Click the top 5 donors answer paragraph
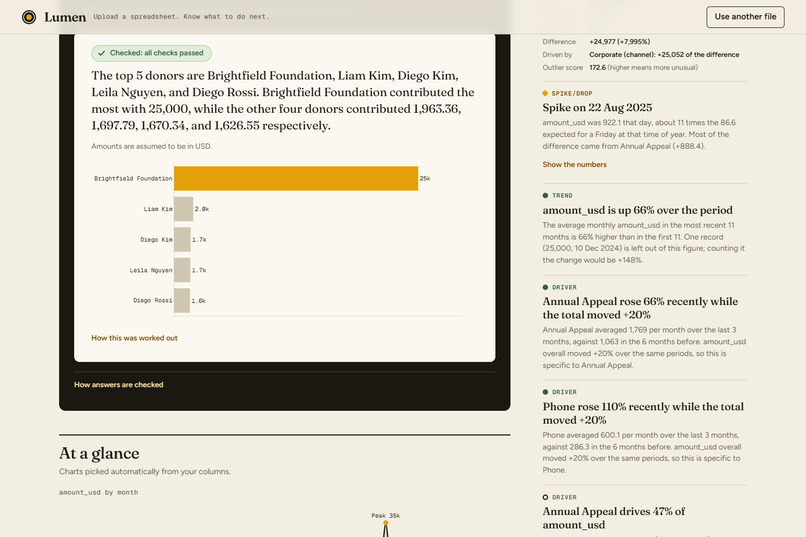 tap(283, 101)
